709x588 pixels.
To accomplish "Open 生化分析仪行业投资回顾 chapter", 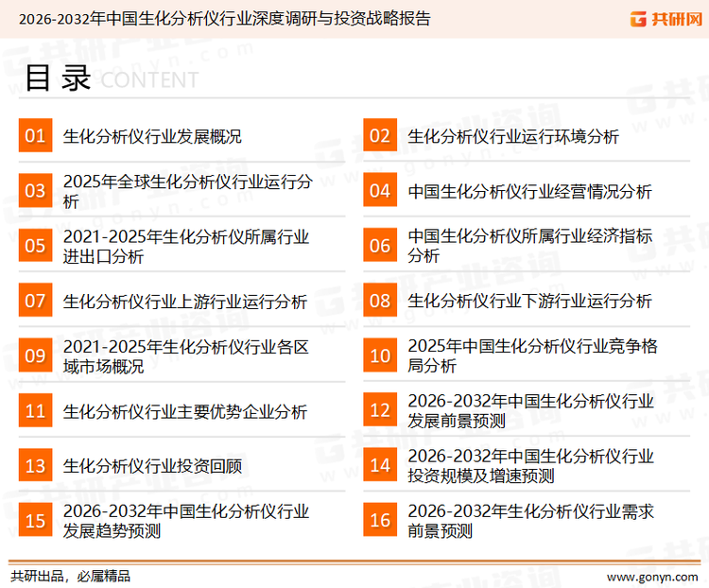I will [x=152, y=466].
